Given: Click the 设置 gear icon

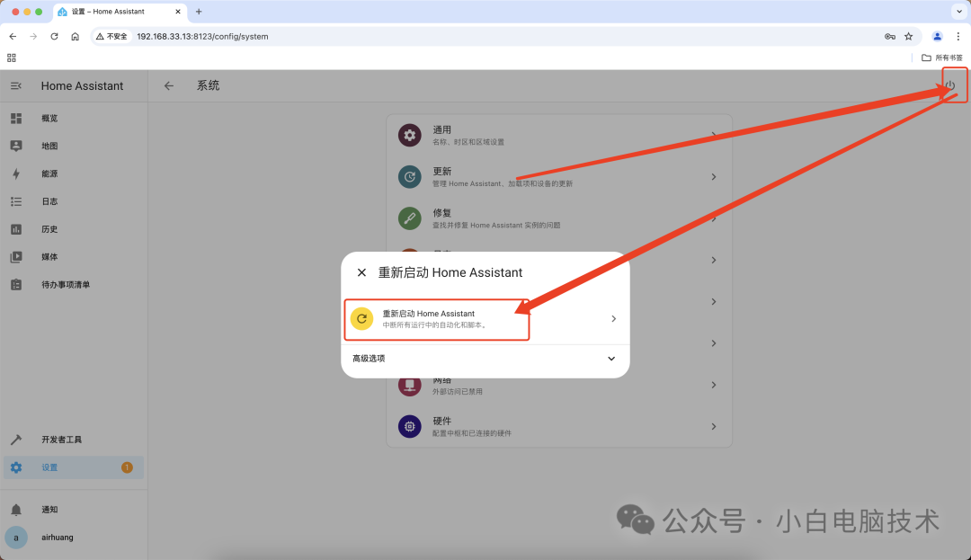Looking at the screenshot, I should (16, 467).
